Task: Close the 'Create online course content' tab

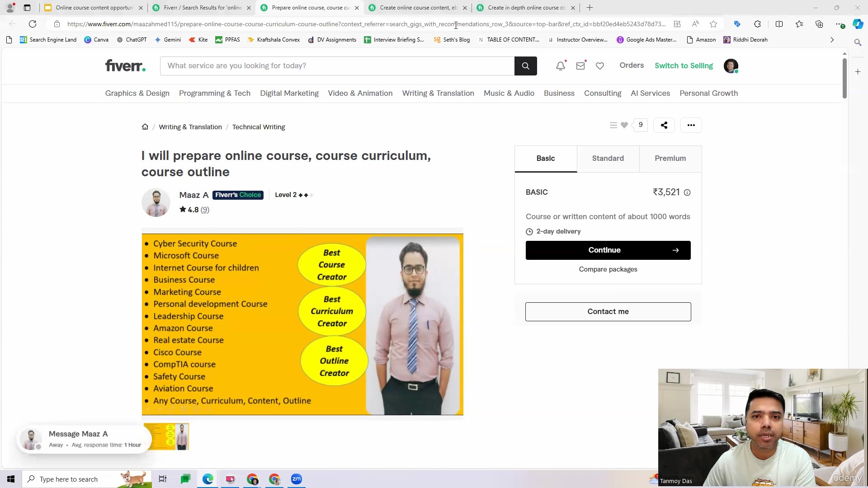Action: (x=465, y=8)
